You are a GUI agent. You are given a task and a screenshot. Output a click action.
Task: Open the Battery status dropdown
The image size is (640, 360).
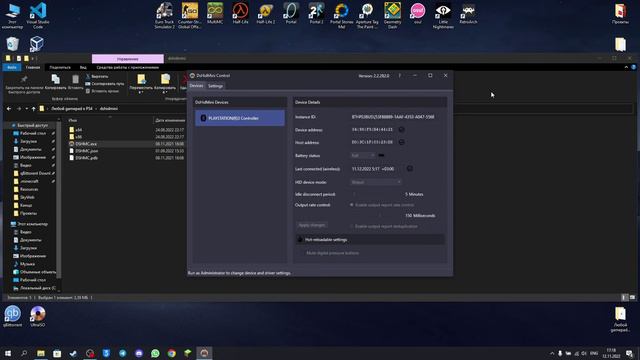(362, 156)
